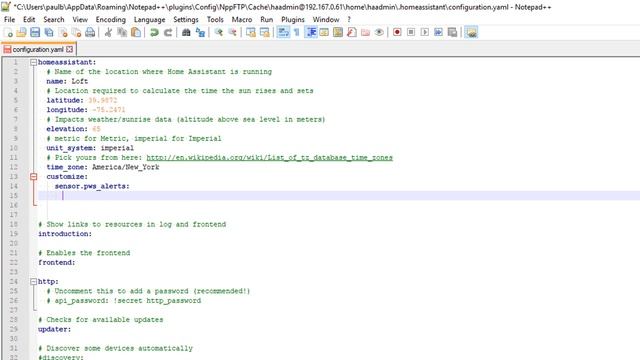Close the current file with the Close icon
Image resolution: width=640 pixels, height=360 pixels.
(63, 32)
